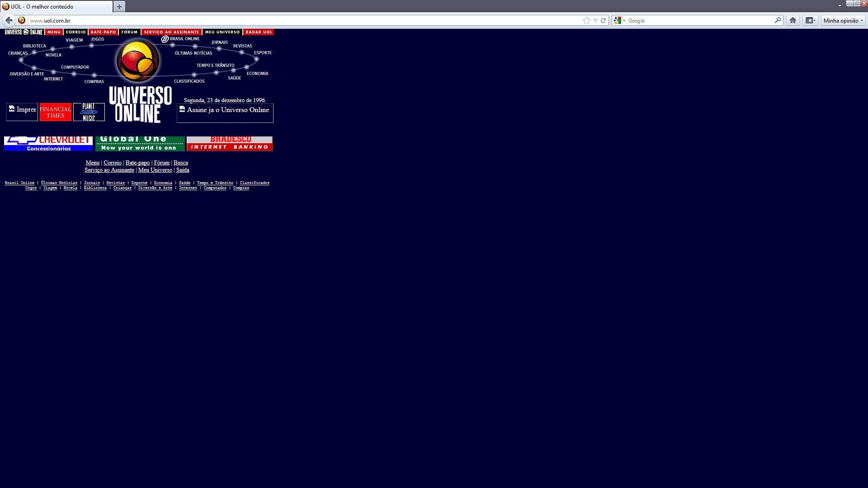
Task: Click the reload page icon
Action: tap(603, 20)
